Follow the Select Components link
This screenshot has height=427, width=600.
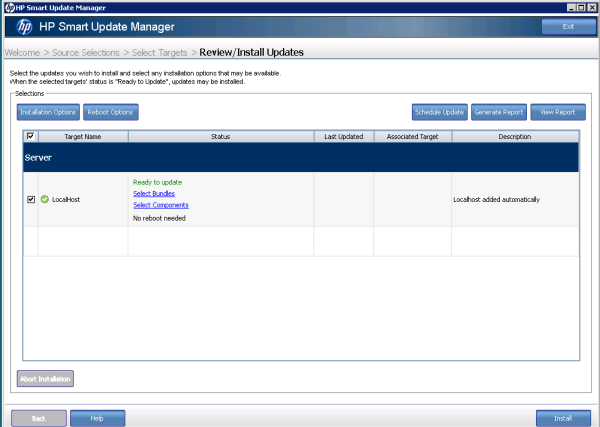pyautogui.click(x=160, y=205)
